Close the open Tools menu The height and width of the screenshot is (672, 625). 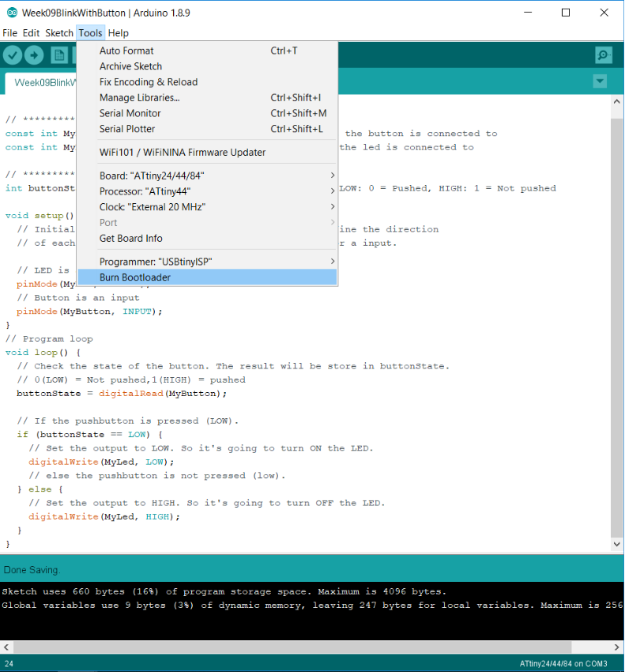coord(90,33)
